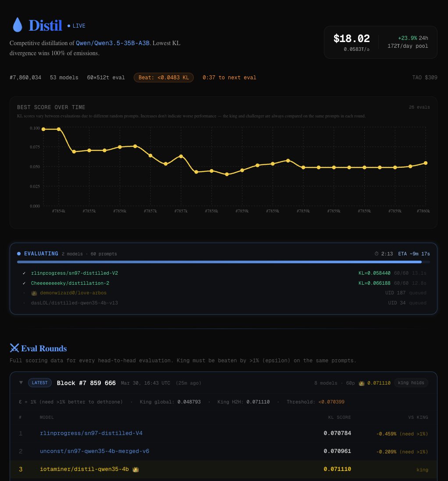This screenshot has width=448, height=481.
Task: Click the evaluation progress bar
Action: [x=223, y=262]
